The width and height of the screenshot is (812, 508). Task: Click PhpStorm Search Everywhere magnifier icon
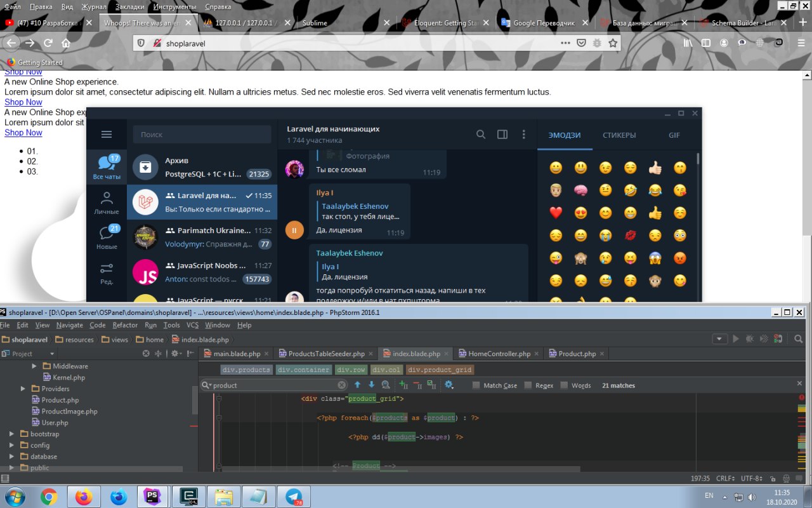pos(800,339)
